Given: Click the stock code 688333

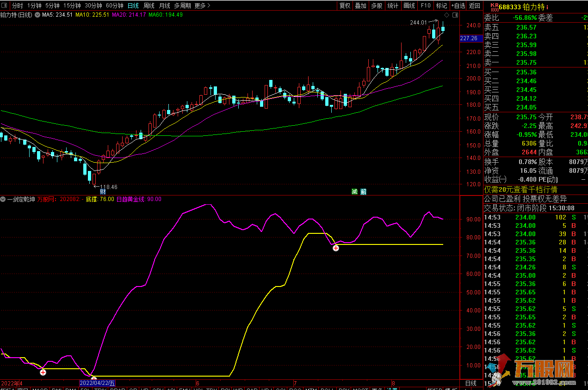Looking at the screenshot, I should click(511, 6).
